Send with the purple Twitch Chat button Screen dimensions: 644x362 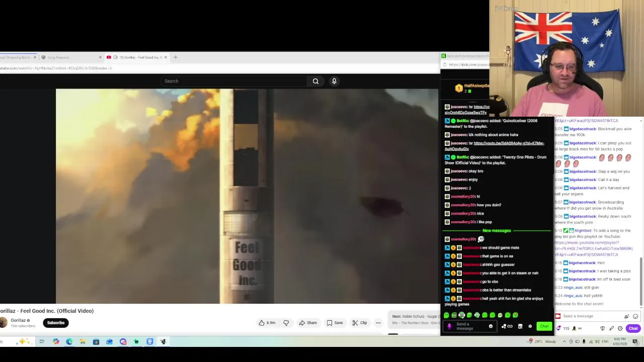[x=633, y=328]
